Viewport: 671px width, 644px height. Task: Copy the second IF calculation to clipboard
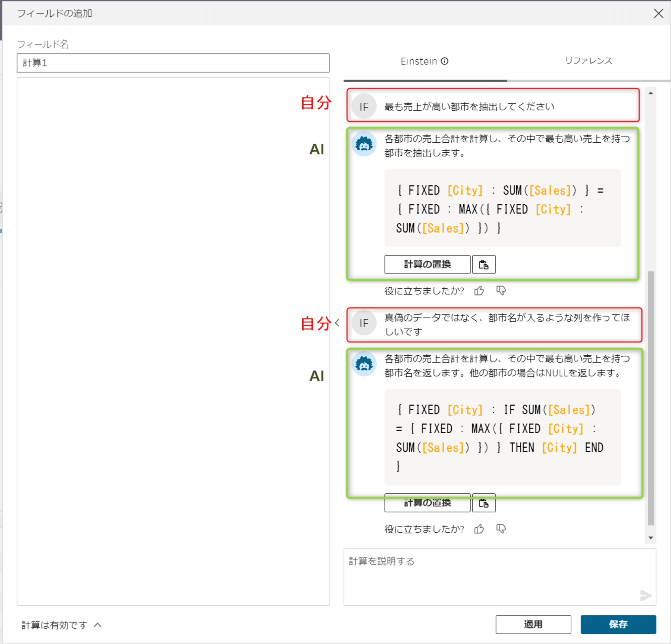point(484,503)
